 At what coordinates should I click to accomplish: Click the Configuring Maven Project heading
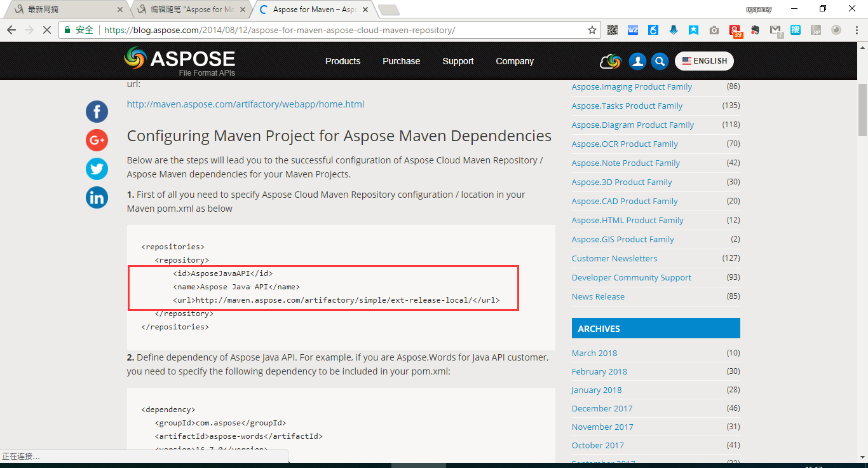tap(339, 136)
